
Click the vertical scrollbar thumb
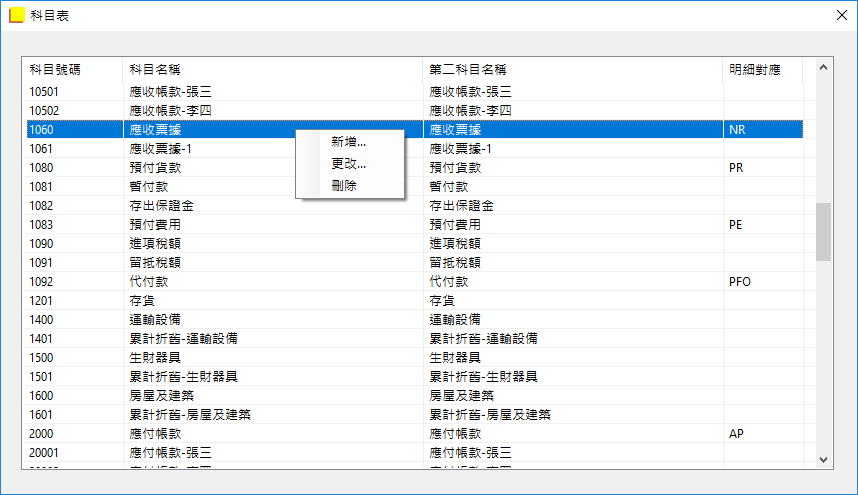[824, 231]
